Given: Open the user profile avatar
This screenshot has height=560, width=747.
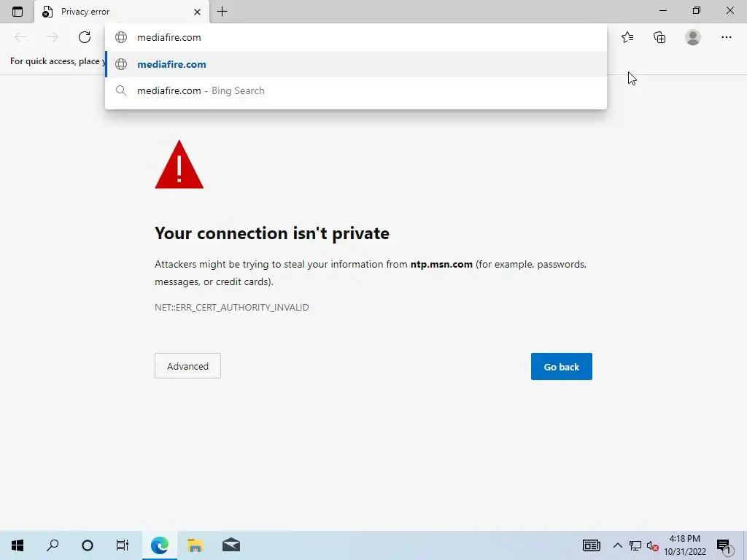Looking at the screenshot, I should 693,37.
